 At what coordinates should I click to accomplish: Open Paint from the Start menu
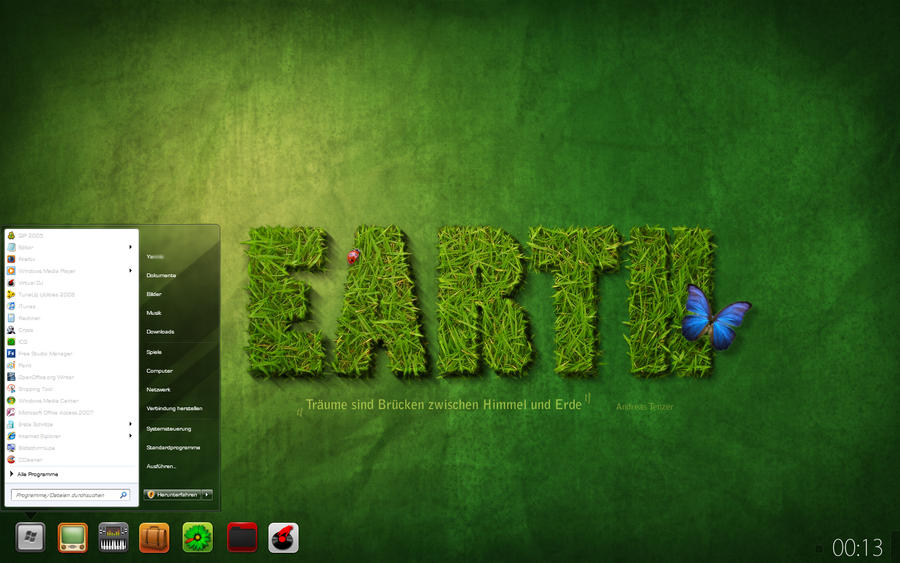pos(19,365)
